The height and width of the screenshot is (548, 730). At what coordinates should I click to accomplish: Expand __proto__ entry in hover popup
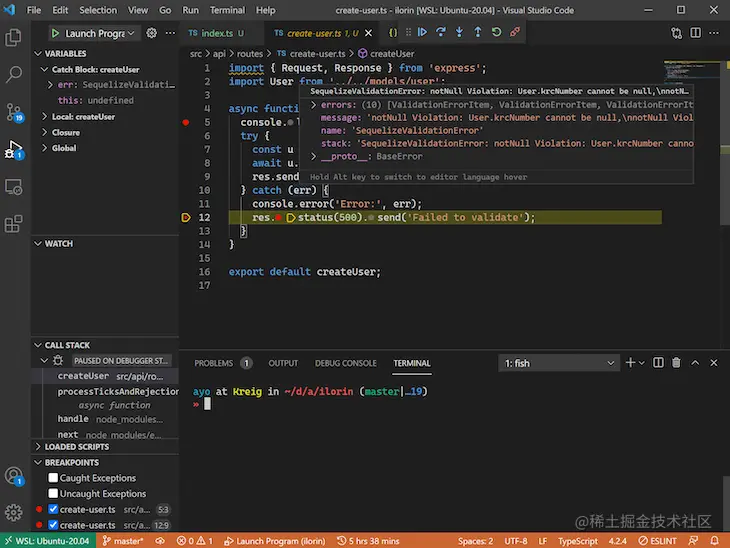pos(314,156)
